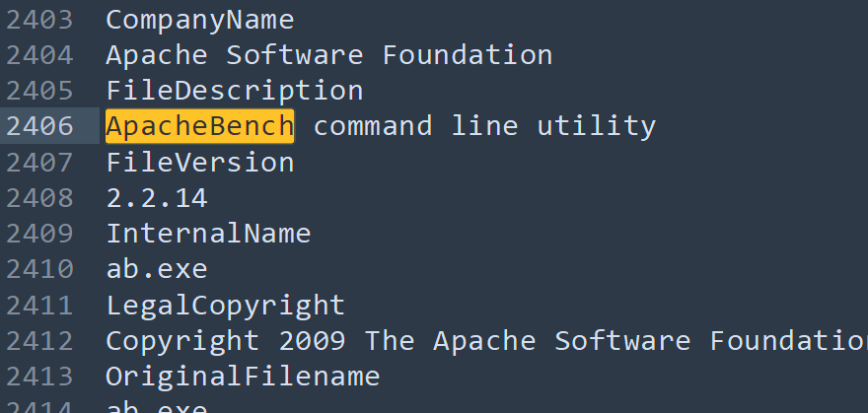Viewport: 868px width, 413px height.
Task: Click line number 2413 in gutter
Action: click(39, 377)
